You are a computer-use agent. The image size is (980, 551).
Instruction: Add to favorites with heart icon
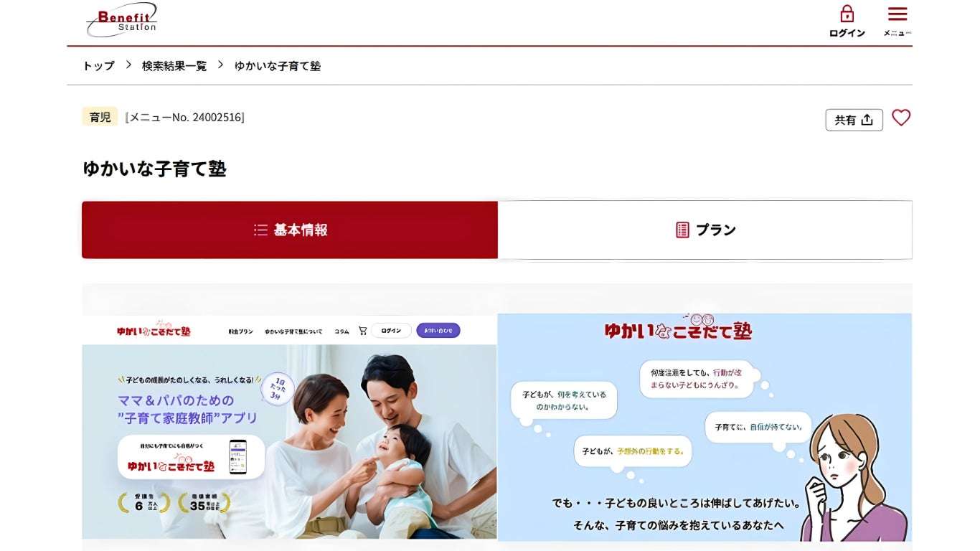pyautogui.click(x=901, y=118)
